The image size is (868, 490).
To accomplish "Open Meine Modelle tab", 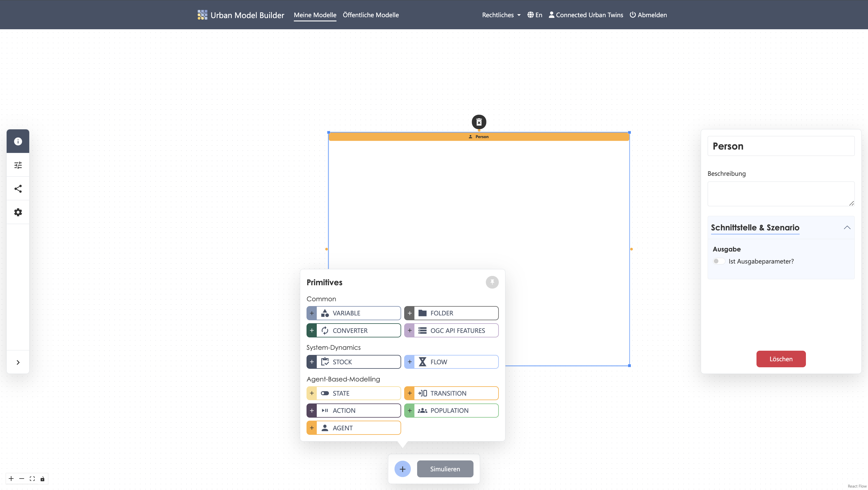I will click(x=315, y=15).
